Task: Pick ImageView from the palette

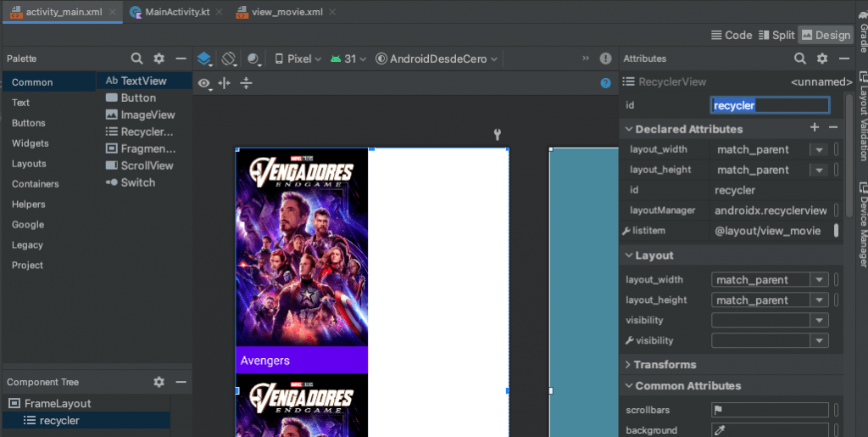Action: click(144, 115)
